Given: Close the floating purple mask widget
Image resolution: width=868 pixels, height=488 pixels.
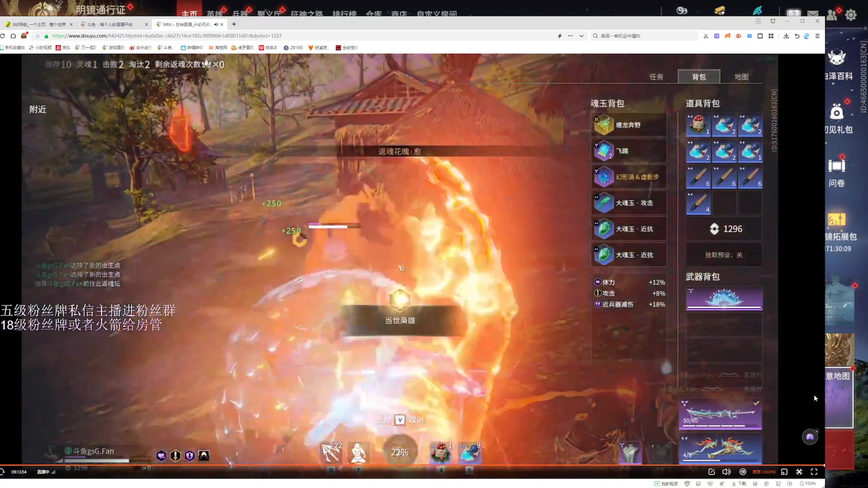Looking at the screenshot, I should click(816, 432).
